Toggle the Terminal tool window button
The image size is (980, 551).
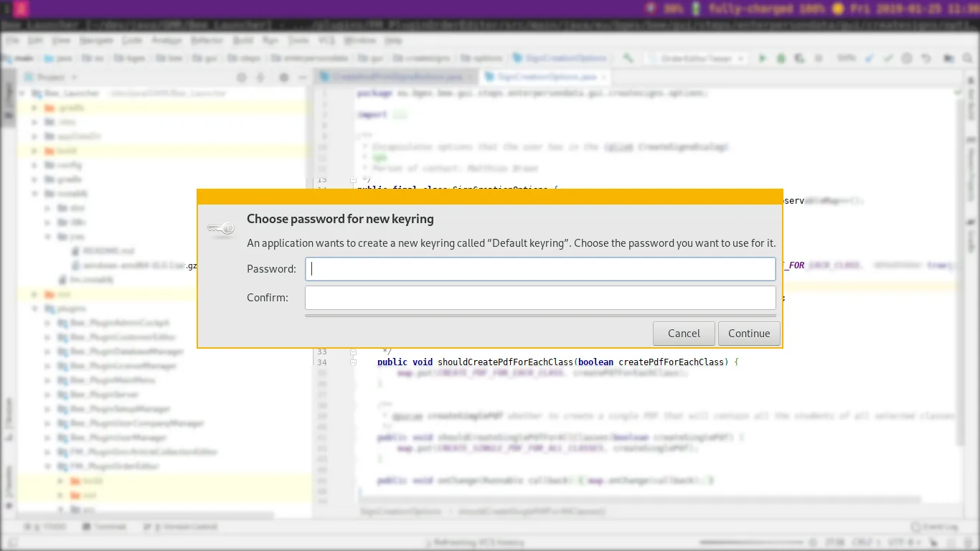click(104, 527)
